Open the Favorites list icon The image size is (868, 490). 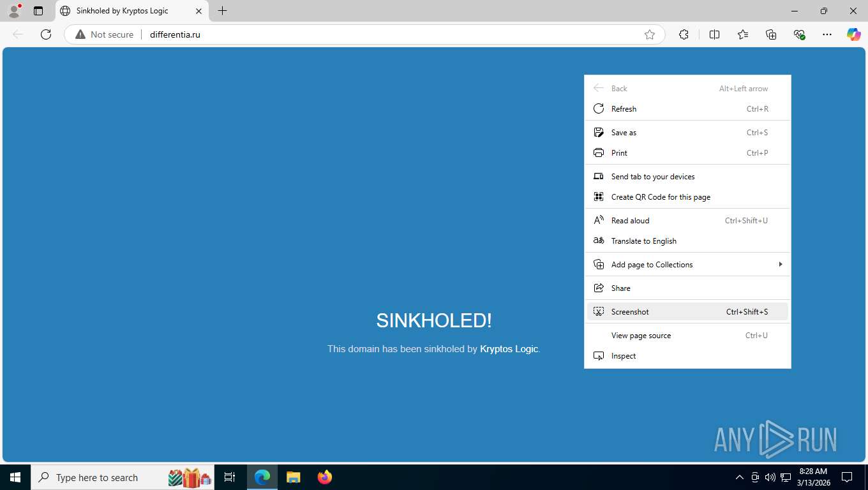click(743, 34)
